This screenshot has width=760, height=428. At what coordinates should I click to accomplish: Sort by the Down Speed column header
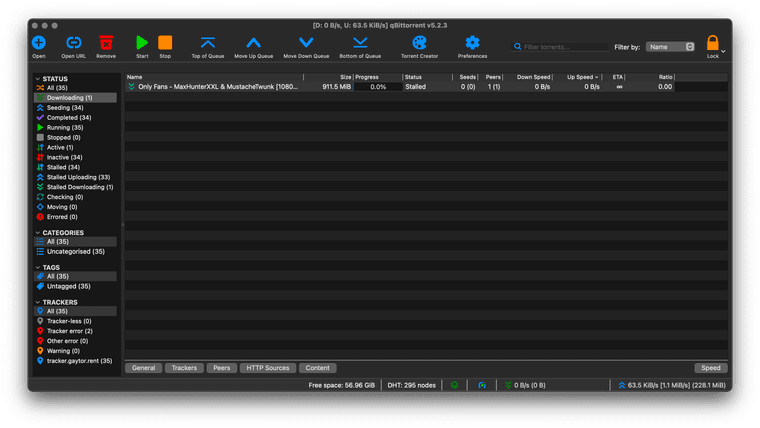tap(528, 77)
